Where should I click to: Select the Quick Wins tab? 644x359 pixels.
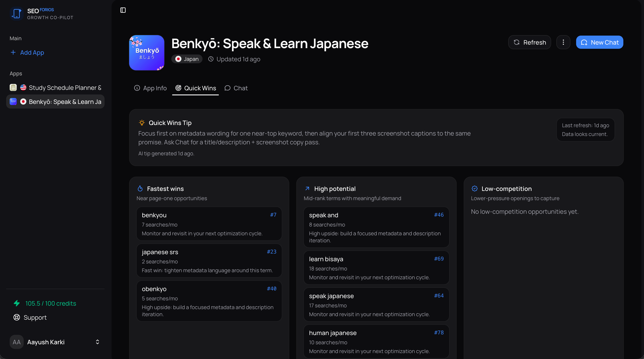pyautogui.click(x=195, y=88)
